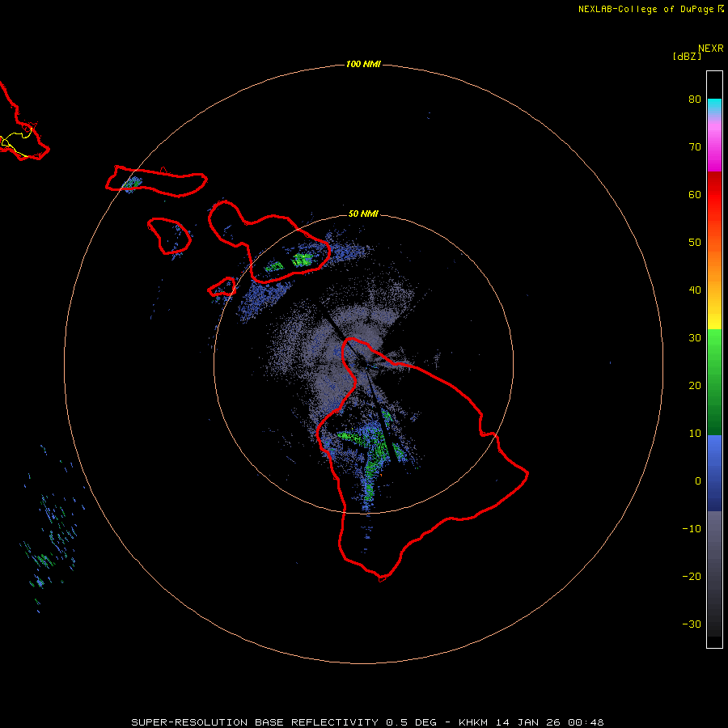Click the scattered echoes in the southwest ocean
728x728 pixels.
[51, 529]
